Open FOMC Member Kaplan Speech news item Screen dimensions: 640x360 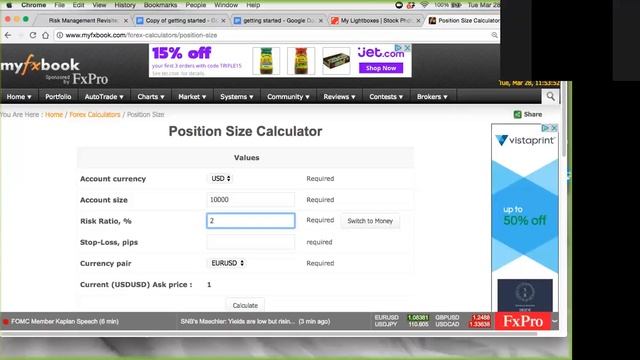coord(65,322)
